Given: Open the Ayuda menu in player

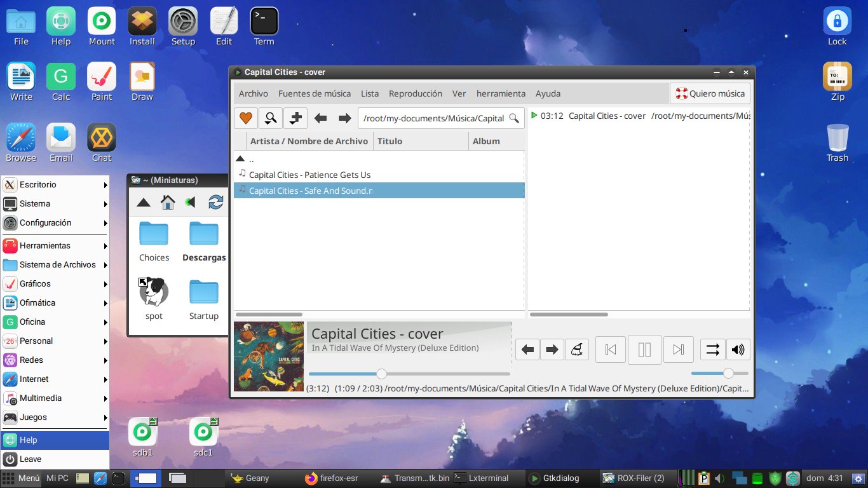Looking at the screenshot, I should pos(548,93).
